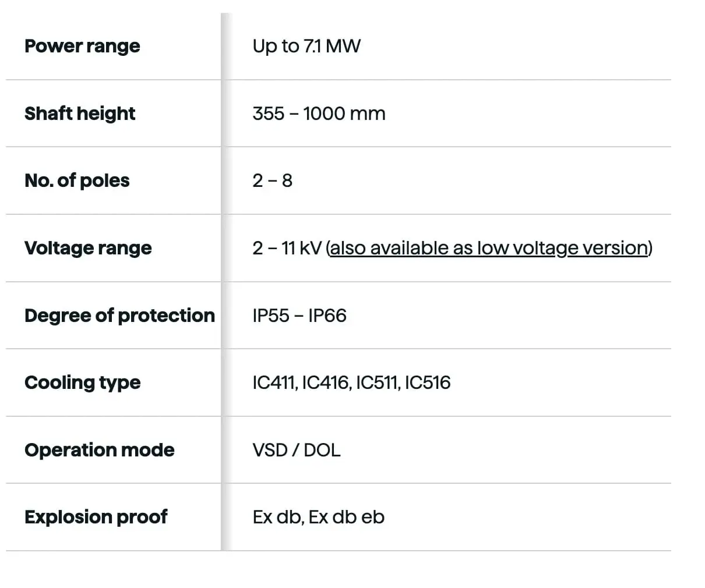
Task: Open the low voltage version link
Action: tap(488, 248)
